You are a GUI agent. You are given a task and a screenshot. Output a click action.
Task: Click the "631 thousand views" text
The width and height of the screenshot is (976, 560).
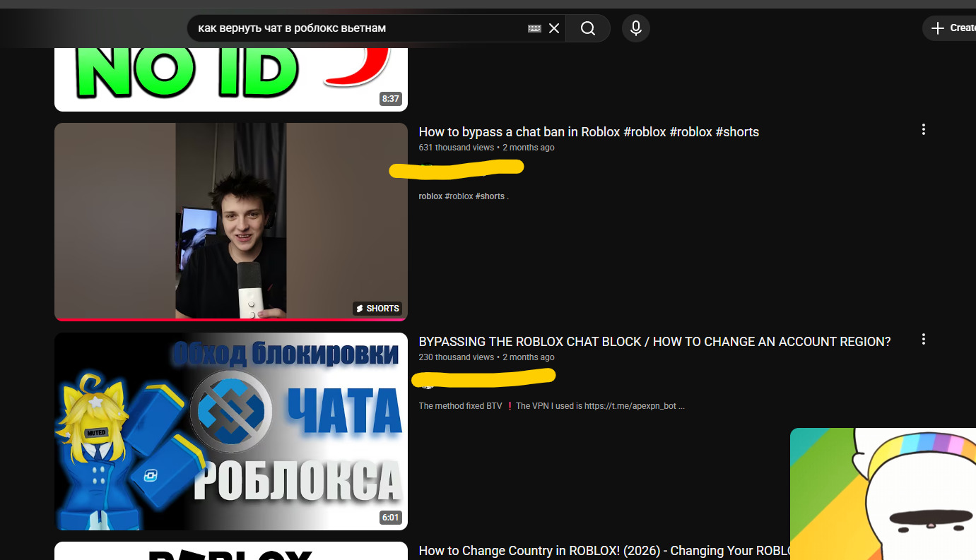[457, 148]
